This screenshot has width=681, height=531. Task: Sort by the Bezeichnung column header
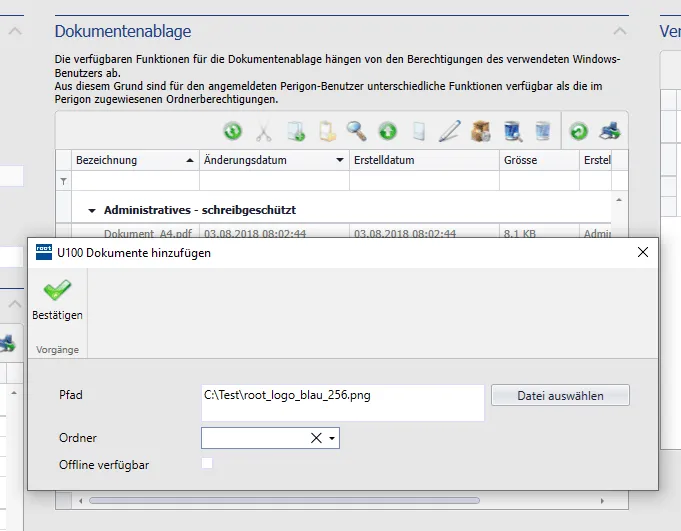(135, 160)
